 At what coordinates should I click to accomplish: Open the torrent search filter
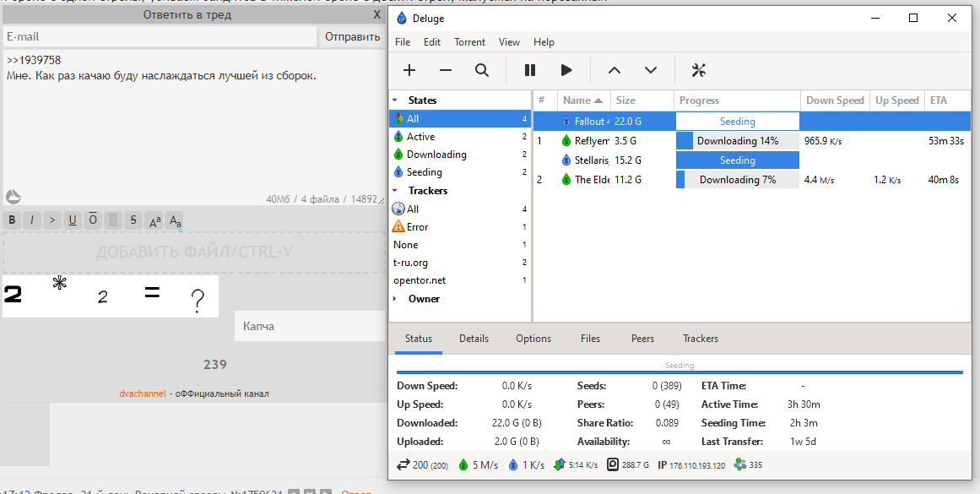pyautogui.click(x=482, y=70)
